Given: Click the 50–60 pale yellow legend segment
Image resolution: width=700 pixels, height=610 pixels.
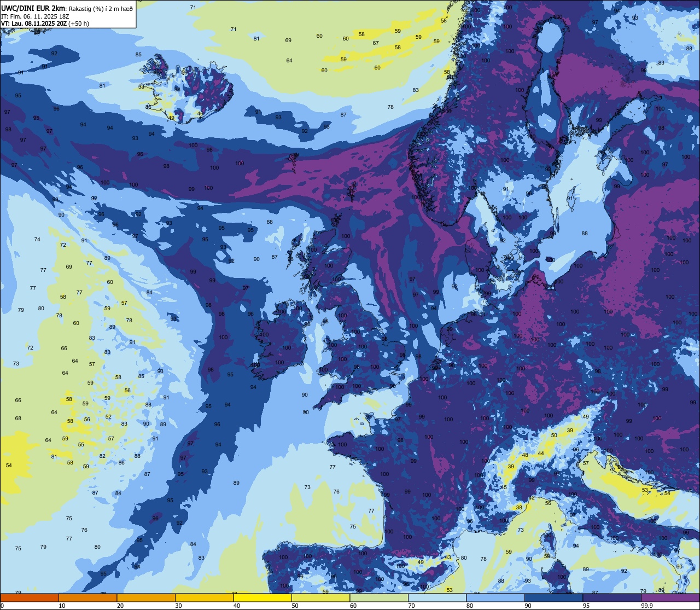Looking at the screenshot, I should click(320, 598).
